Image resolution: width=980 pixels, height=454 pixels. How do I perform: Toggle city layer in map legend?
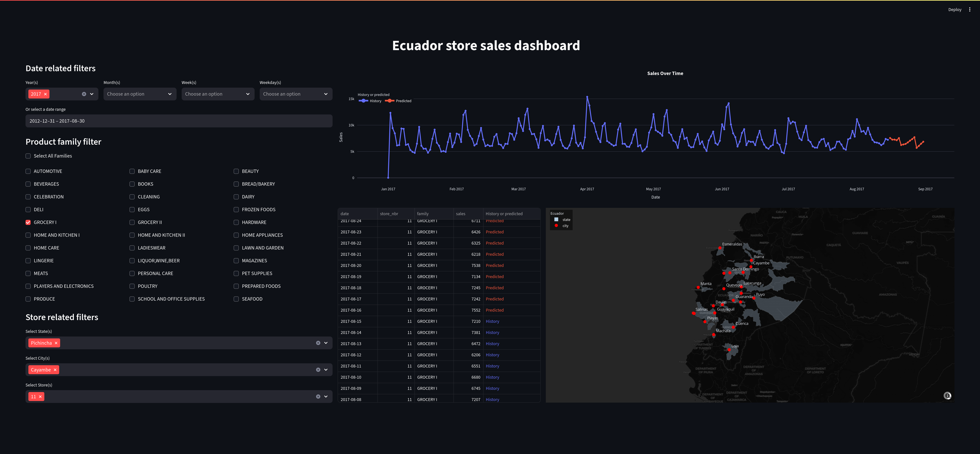pyautogui.click(x=561, y=226)
